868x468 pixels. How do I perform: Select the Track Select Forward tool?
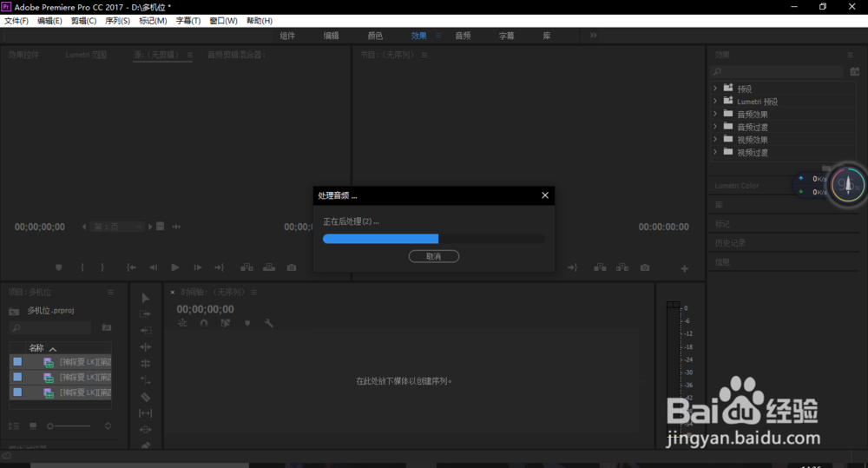click(x=146, y=314)
